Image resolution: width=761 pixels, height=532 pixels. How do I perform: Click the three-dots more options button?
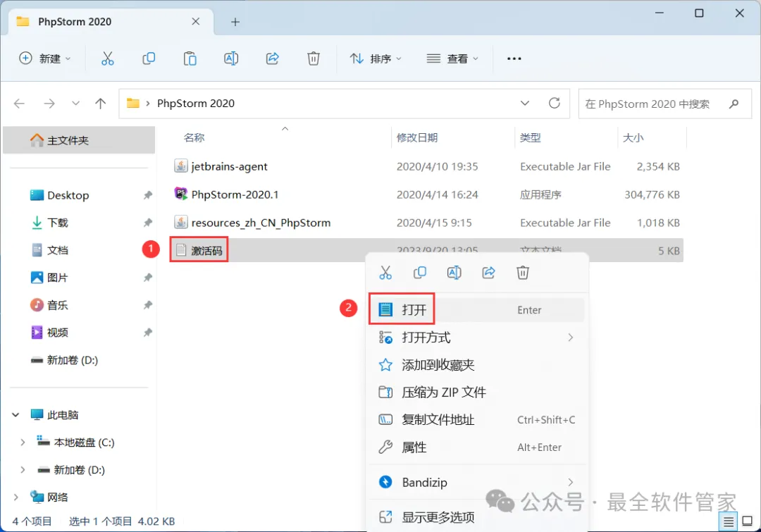click(x=514, y=58)
